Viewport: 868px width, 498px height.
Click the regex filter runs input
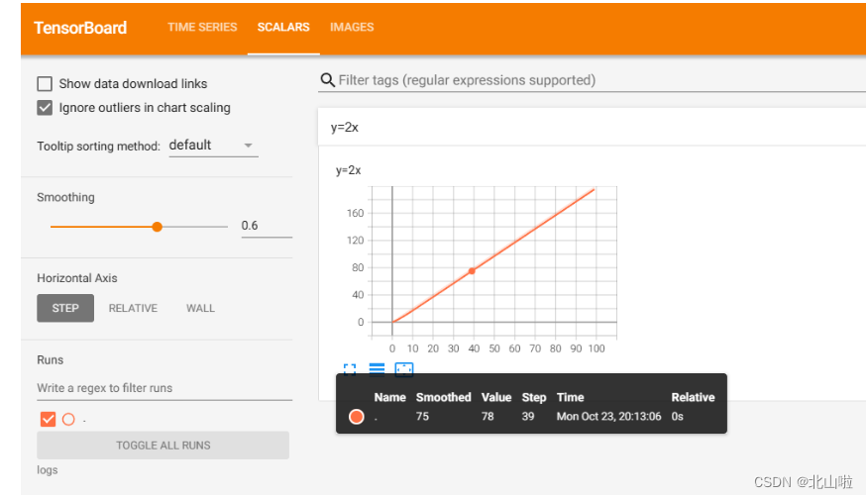(x=163, y=388)
